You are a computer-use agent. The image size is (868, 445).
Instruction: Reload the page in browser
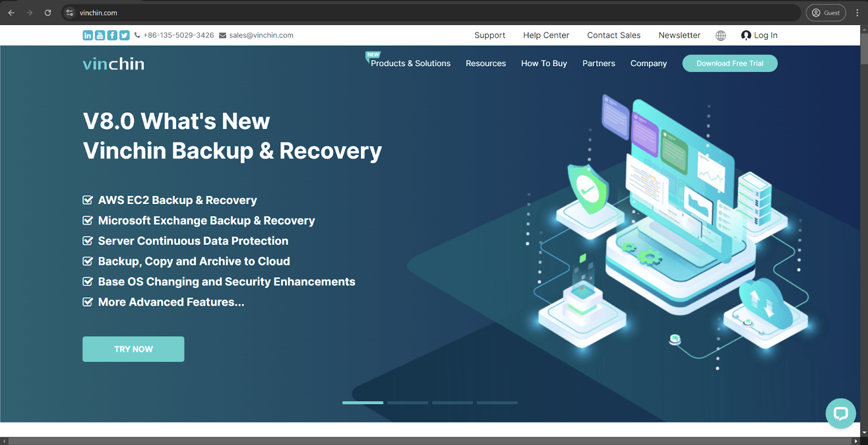click(x=48, y=12)
